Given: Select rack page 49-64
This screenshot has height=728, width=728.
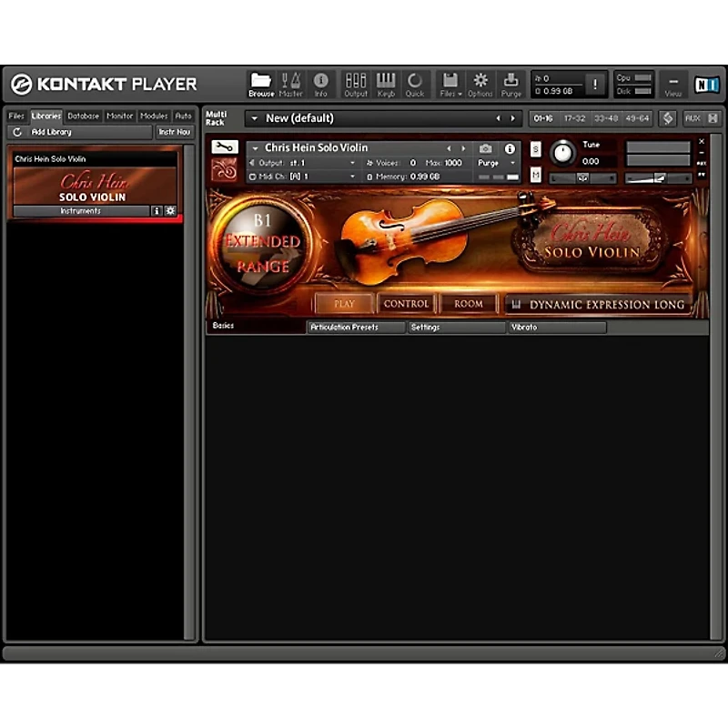Looking at the screenshot, I should pyautogui.click(x=637, y=119).
